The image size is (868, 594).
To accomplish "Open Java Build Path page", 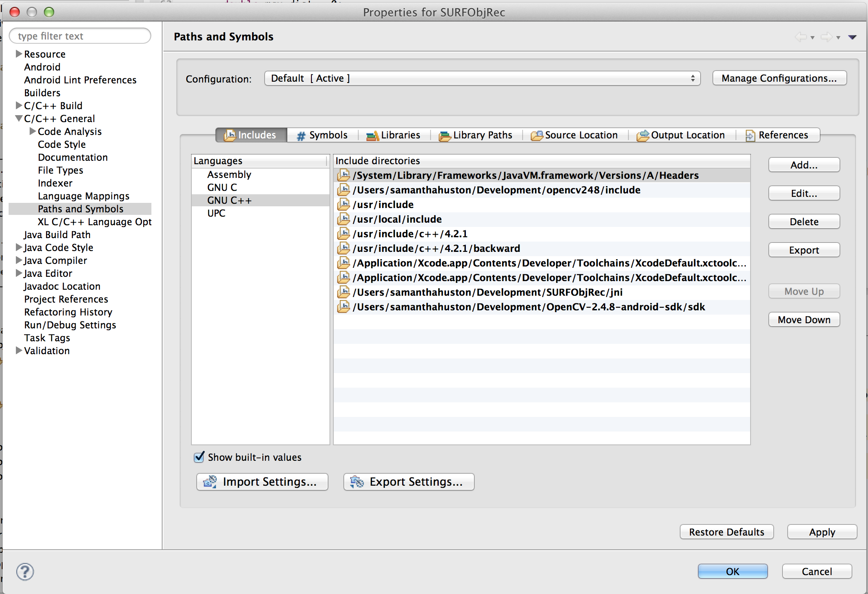I will (57, 235).
